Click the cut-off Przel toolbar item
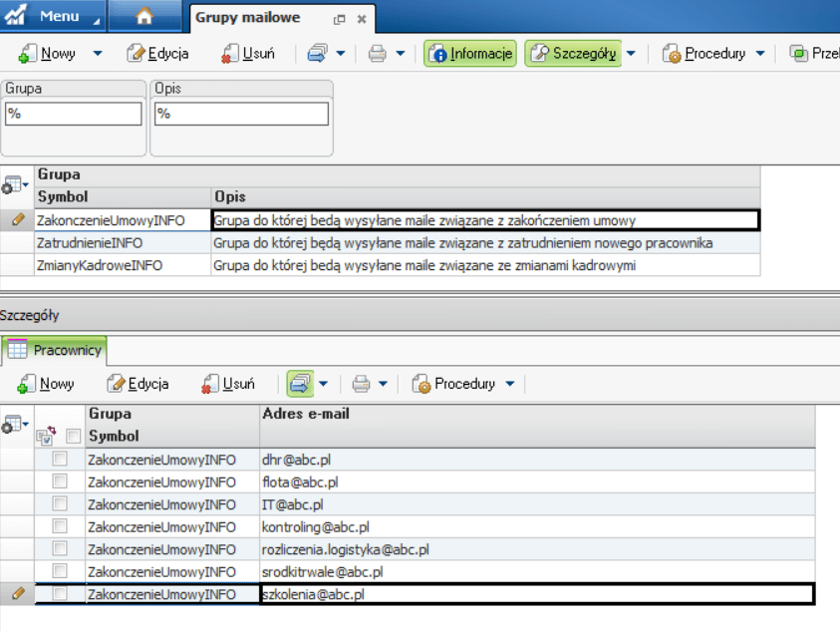Viewport: 840px width, 631px height. pos(814,54)
